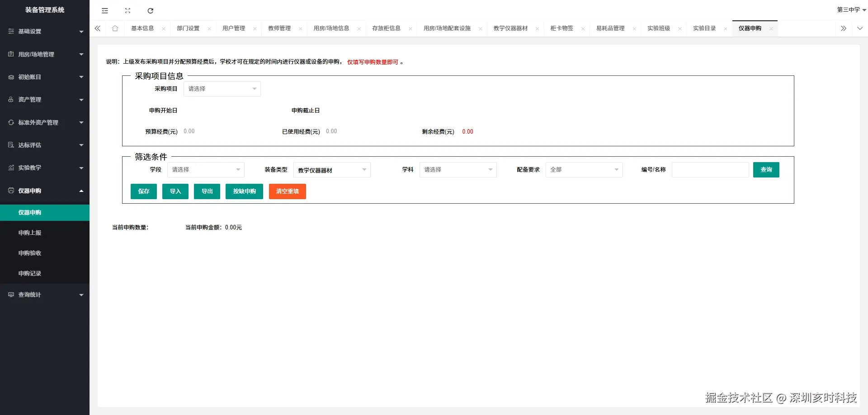Viewport: 868px width, 415px height.
Task: Collapse the 仪器申购 sidebar group
Action: click(x=45, y=191)
